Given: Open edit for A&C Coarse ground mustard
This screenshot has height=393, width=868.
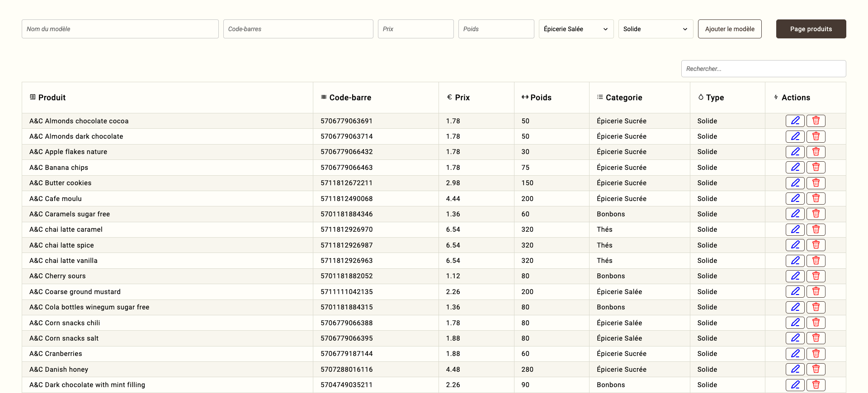Looking at the screenshot, I should (x=795, y=291).
